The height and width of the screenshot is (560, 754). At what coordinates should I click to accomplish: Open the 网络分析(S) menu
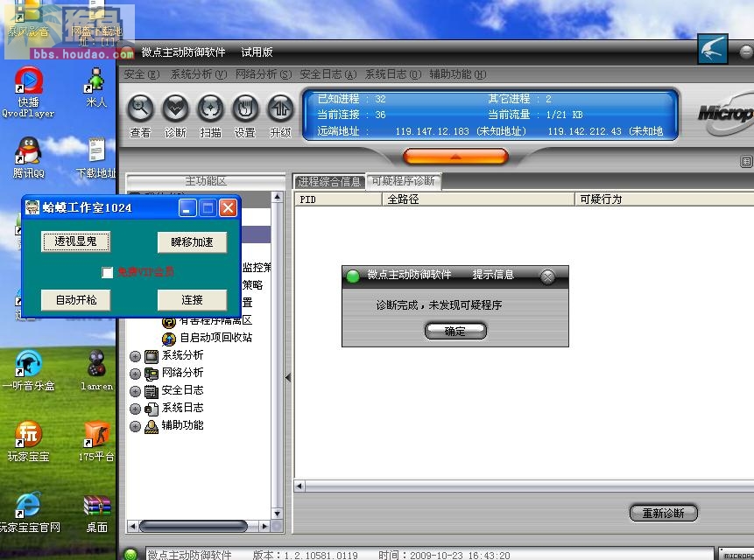pos(264,74)
